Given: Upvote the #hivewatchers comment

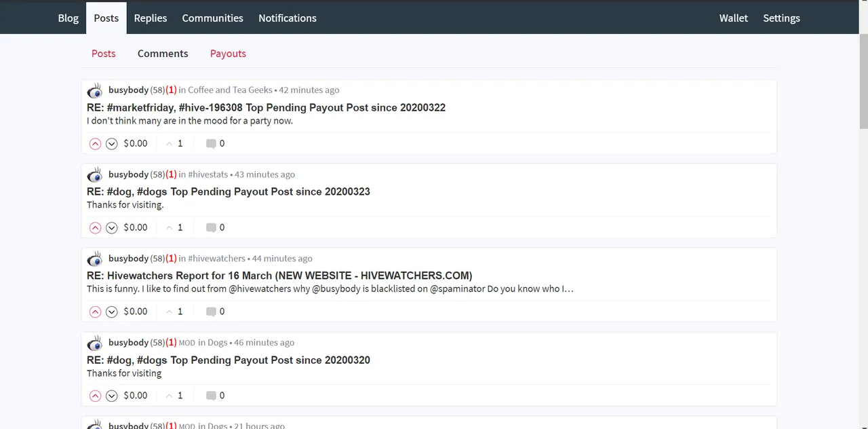Looking at the screenshot, I should tap(95, 312).
